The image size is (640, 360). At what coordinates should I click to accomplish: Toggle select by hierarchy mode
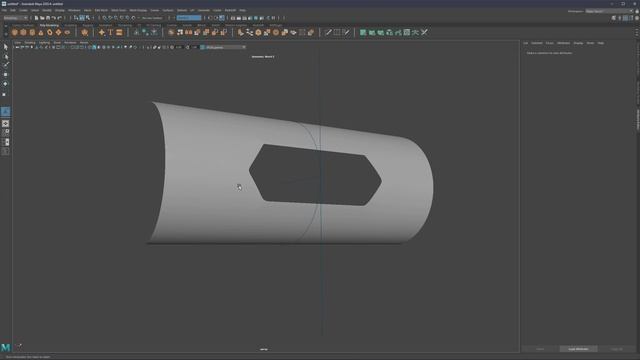pos(76,18)
